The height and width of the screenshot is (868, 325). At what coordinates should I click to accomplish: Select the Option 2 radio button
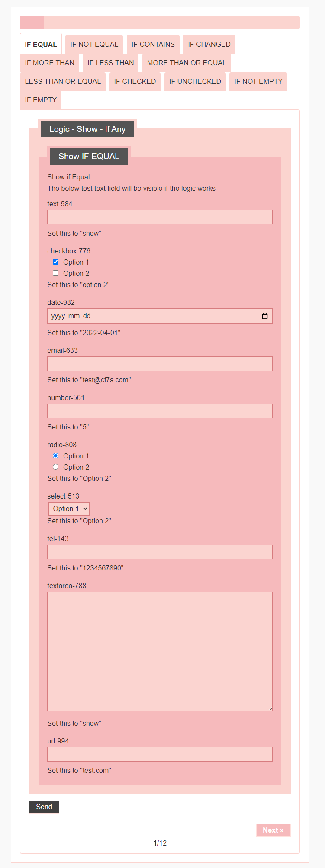[55, 467]
